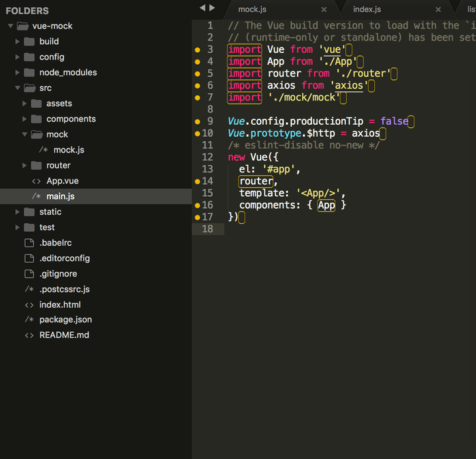The height and width of the screenshot is (459, 476).
Task: Click the assets folder icon
Action: 36,104
